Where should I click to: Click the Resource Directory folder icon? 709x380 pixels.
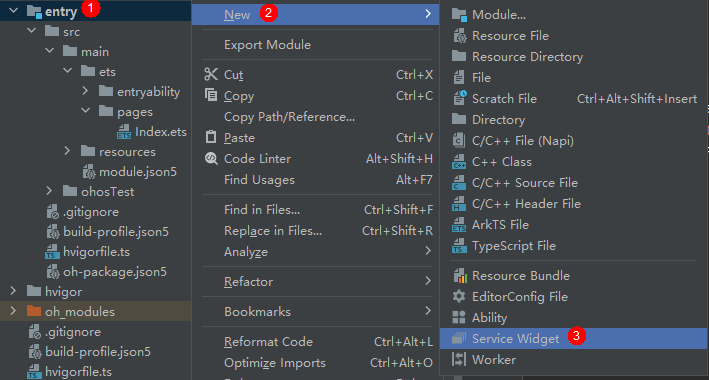pyautogui.click(x=459, y=57)
